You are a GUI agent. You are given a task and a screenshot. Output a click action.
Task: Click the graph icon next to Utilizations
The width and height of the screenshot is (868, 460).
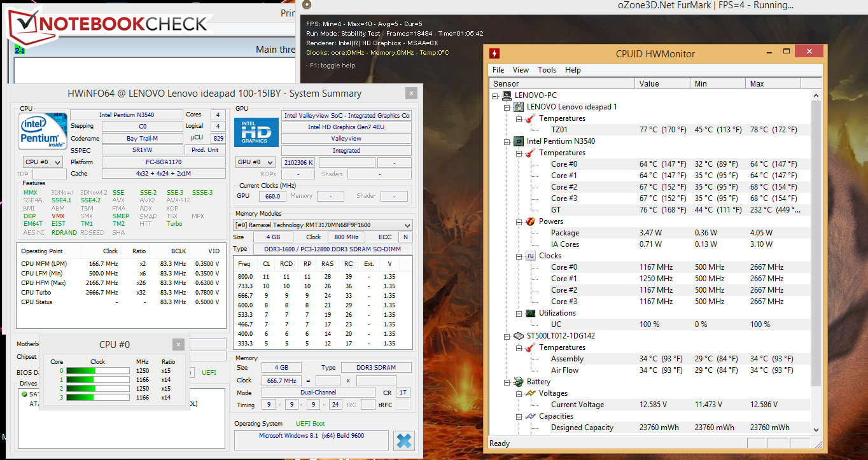point(531,313)
